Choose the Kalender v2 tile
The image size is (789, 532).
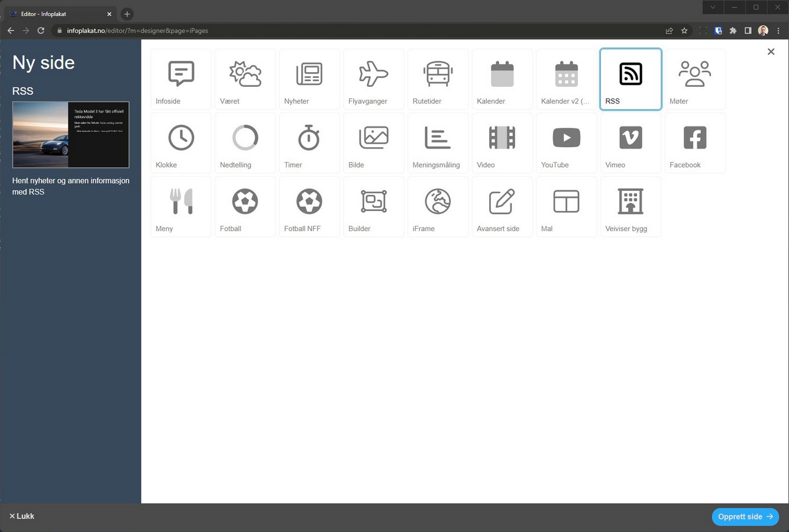click(566, 79)
